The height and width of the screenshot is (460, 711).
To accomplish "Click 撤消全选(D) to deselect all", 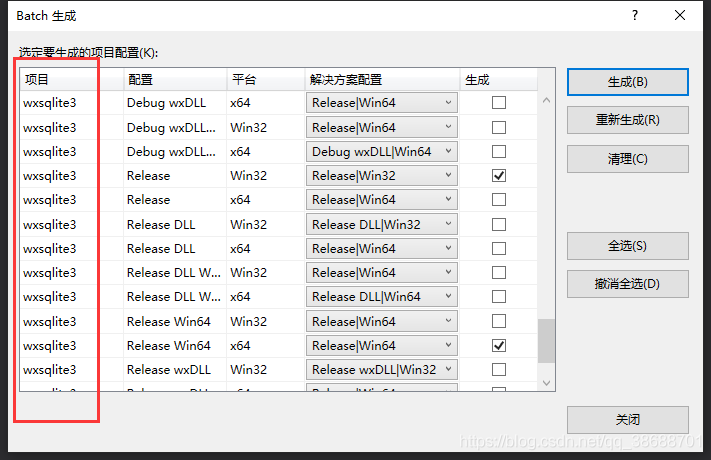I will point(628,284).
